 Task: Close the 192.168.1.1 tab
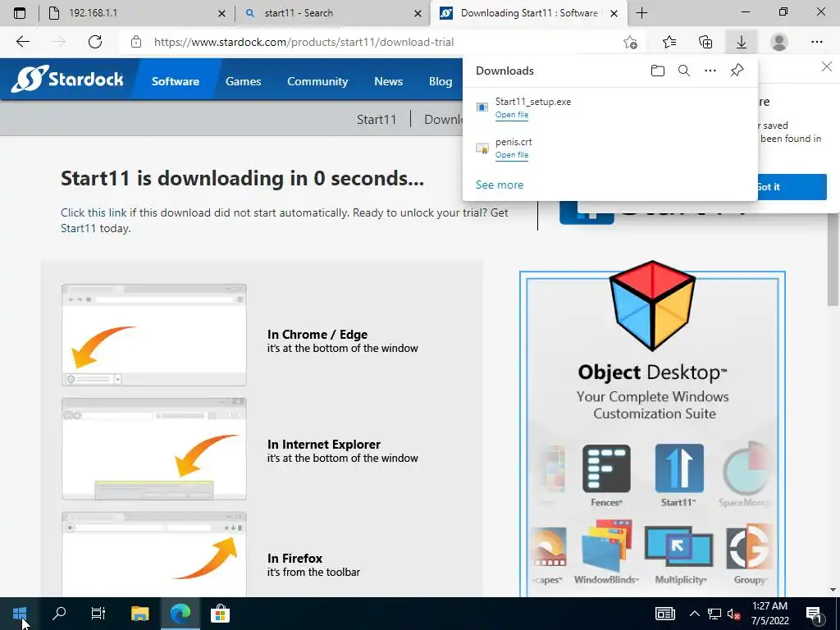point(221,13)
